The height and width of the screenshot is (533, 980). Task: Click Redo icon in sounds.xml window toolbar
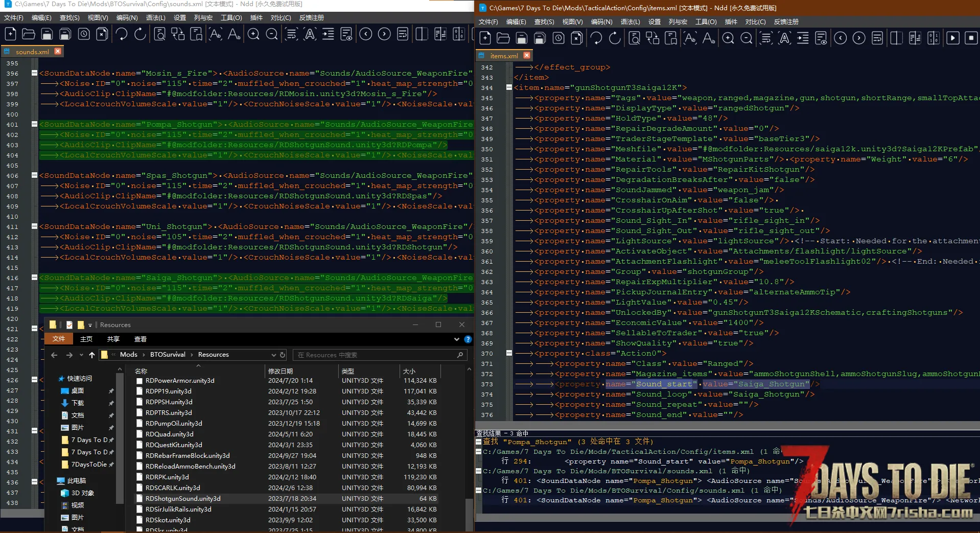[139, 34]
